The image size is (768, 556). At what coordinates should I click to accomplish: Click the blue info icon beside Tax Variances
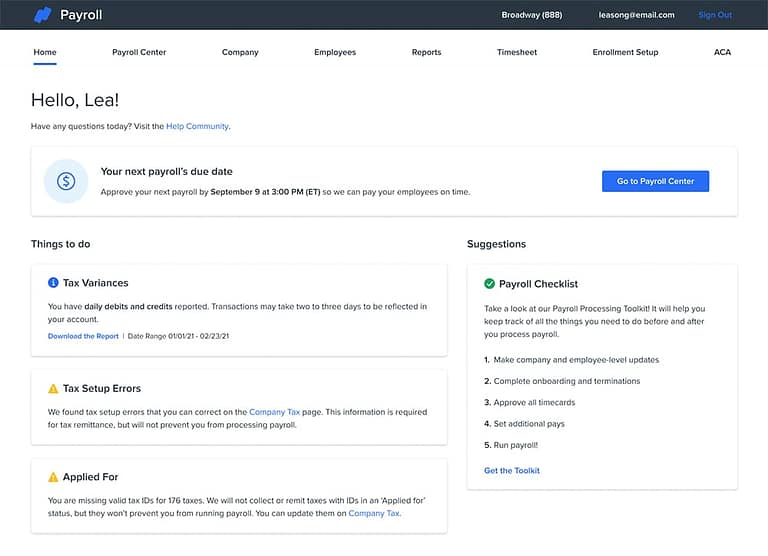coord(53,283)
